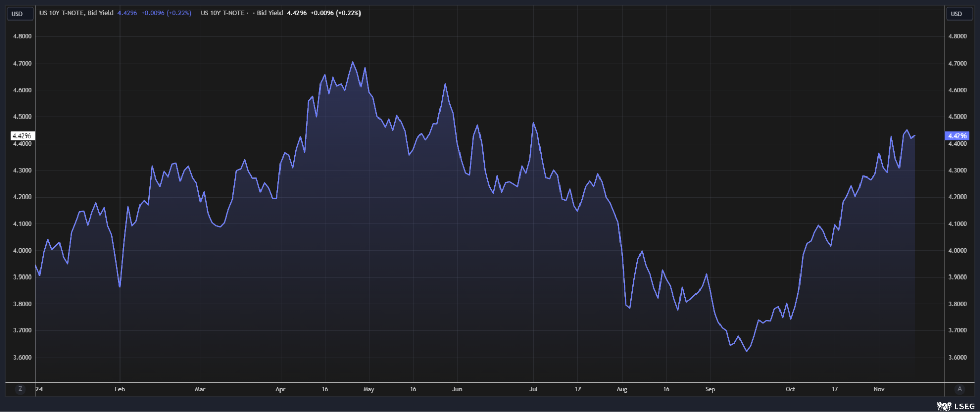Click the 4.8000 level on right price scale

[957, 36]
